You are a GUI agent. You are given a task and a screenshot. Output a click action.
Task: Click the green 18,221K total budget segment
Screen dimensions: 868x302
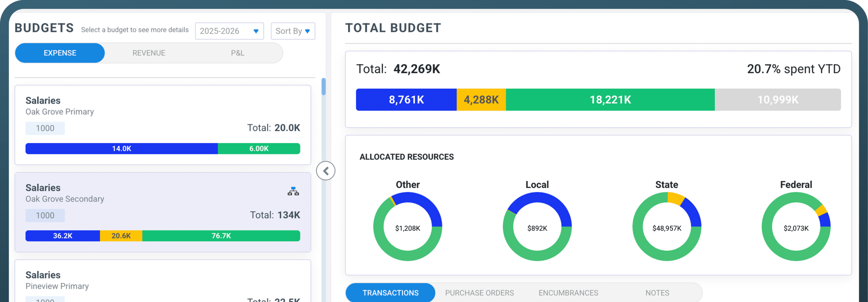tap(610, 100)
